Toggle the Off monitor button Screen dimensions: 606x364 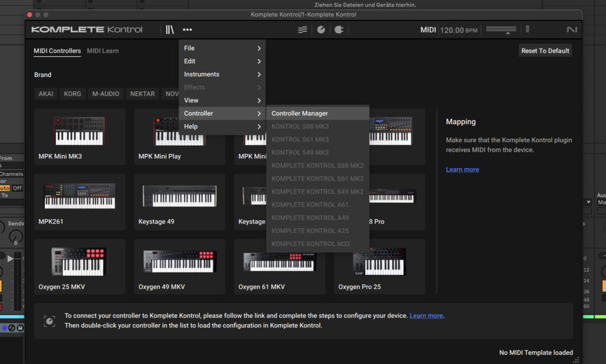pos(17,188)
